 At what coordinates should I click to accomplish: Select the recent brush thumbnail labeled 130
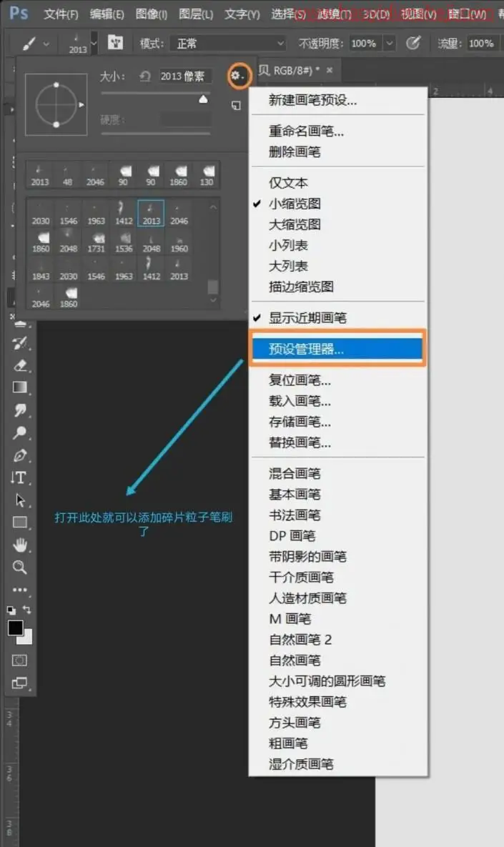click(207, 175)
